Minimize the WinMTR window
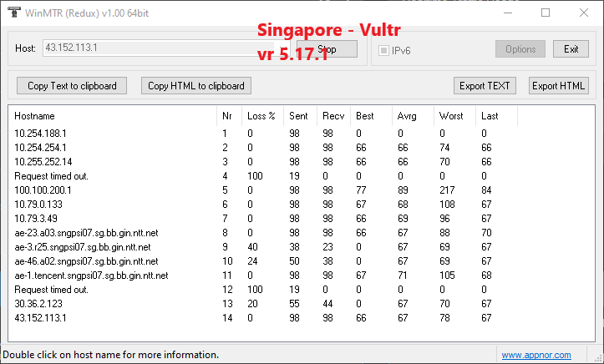604x364 pixels. (x=508, y=13)
